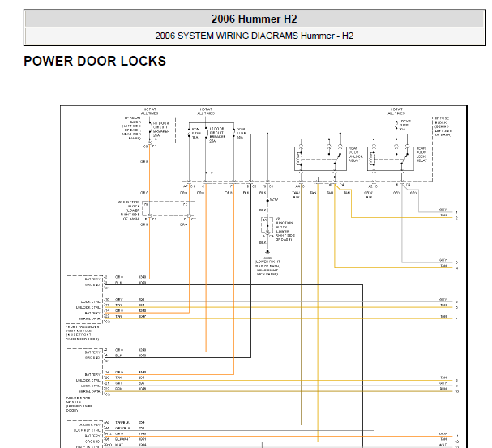Click the 'LT DOOR CIRCUIT BREAKER 25A' label
The image size is (492, 448).
point(216,134)
